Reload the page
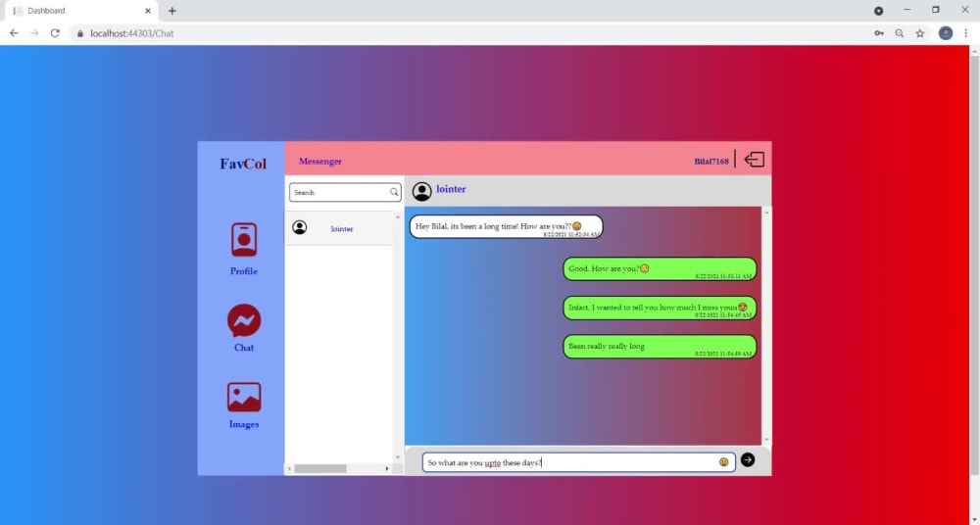The image size is (980, 525). 55,33
